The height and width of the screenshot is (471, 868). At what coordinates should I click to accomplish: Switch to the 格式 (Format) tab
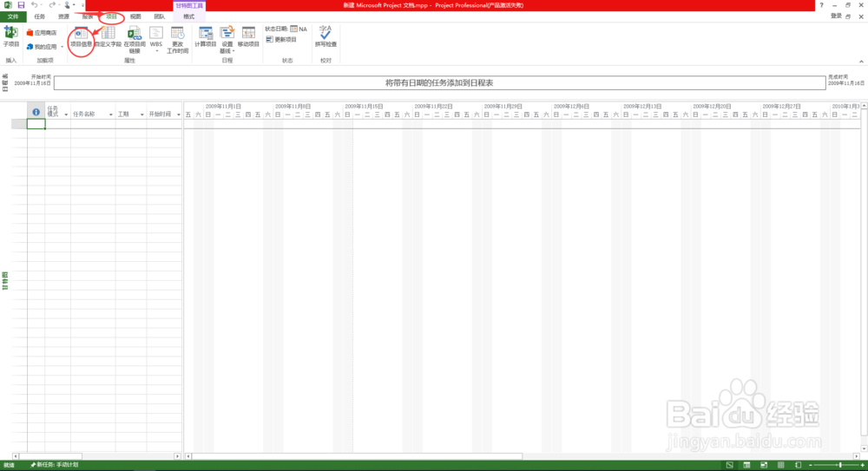point(188,16)
